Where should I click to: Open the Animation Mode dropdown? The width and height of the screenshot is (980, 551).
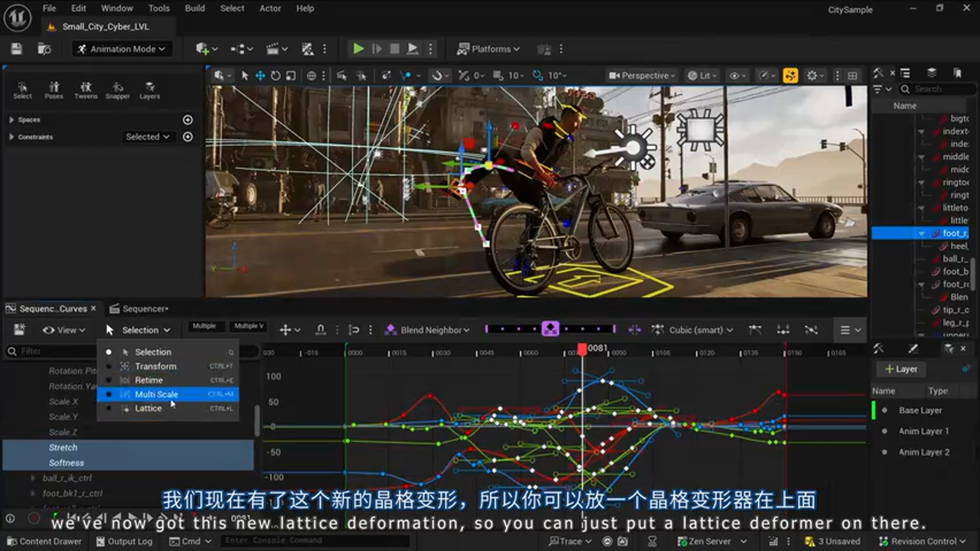[x=122, y=48]
